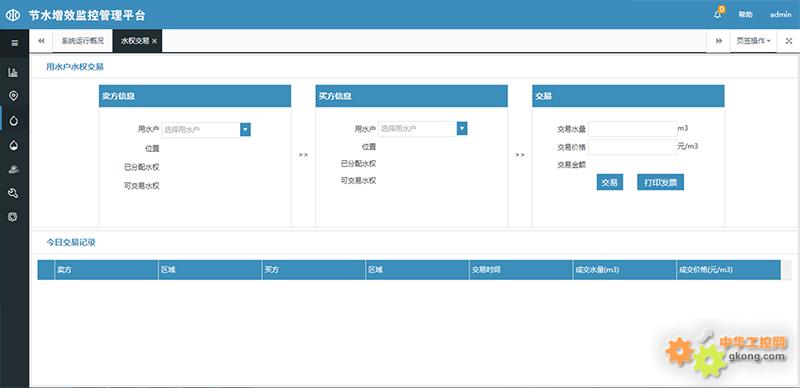Open the bar chart statistics sidebar icon
This screenshot has width=800, height=388.
13,72
